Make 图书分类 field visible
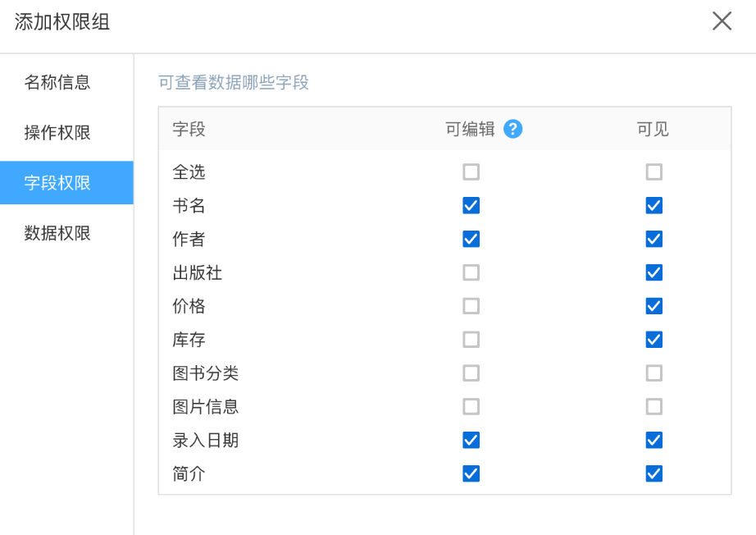756x535 pixels. pos(654,373)
